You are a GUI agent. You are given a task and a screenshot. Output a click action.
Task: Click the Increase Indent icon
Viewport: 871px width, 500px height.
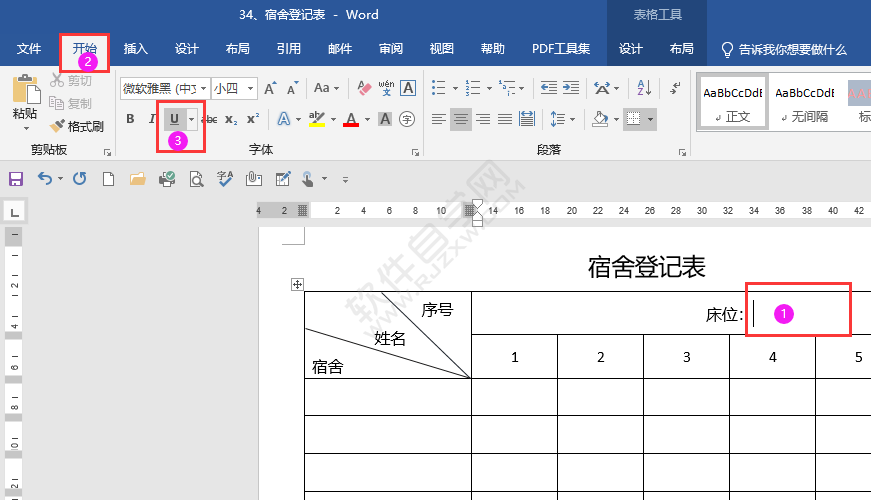(571, 88)
